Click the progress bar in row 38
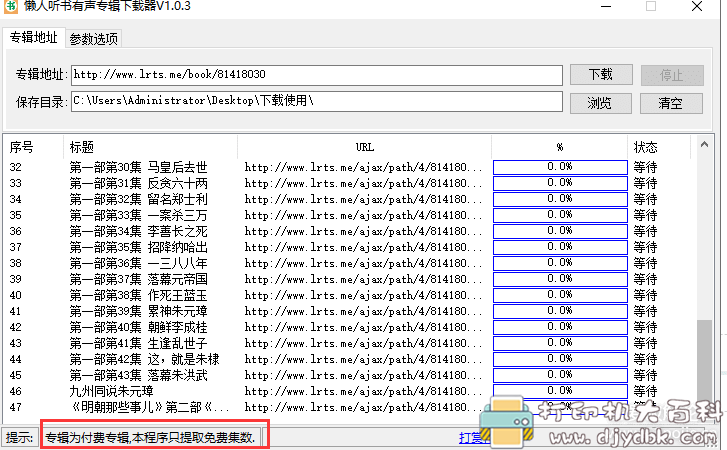 [560, 263]
